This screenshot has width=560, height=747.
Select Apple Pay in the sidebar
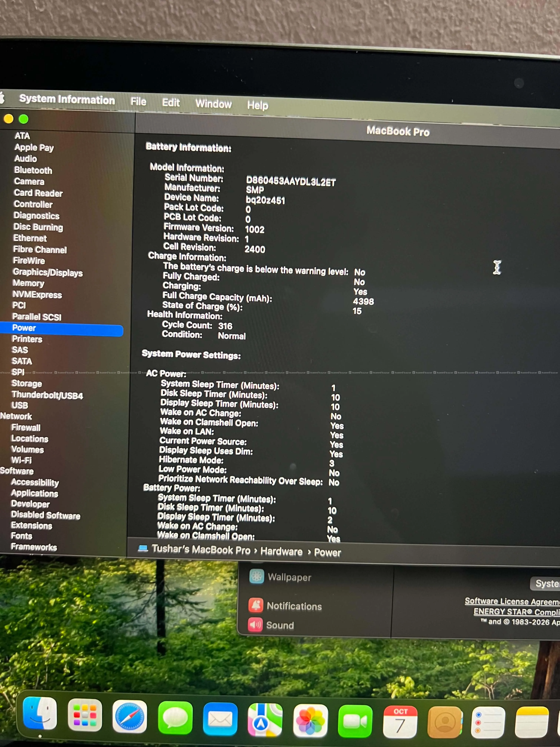click(x=34, y=148)
